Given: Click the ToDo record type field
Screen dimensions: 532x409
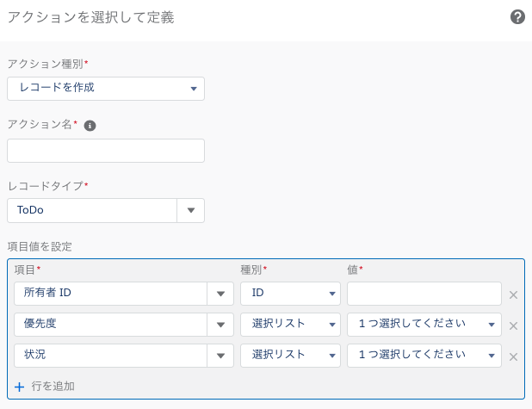Looking at the screenshot, I should [92, 210].
